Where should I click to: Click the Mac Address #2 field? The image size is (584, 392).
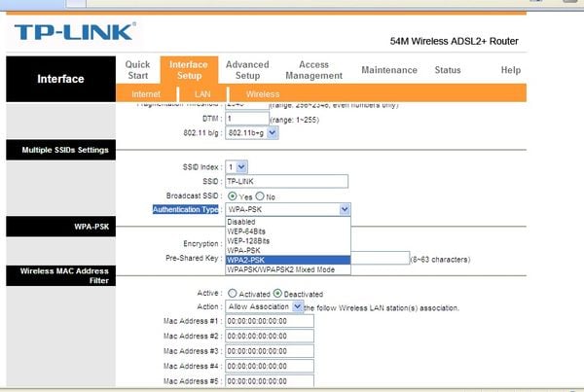click(x=270, y=336)
